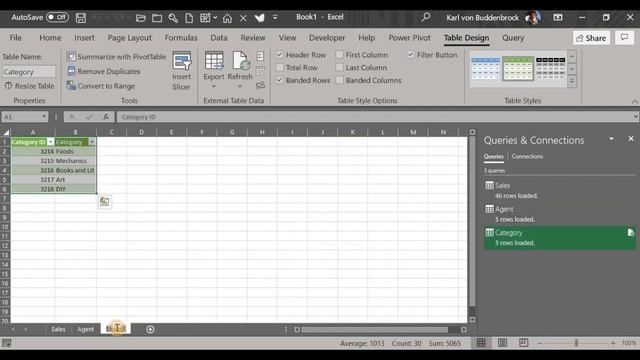Screen dimensions: 640x360
Task: Select the green table style thumbnail
Action: [518, 68]
